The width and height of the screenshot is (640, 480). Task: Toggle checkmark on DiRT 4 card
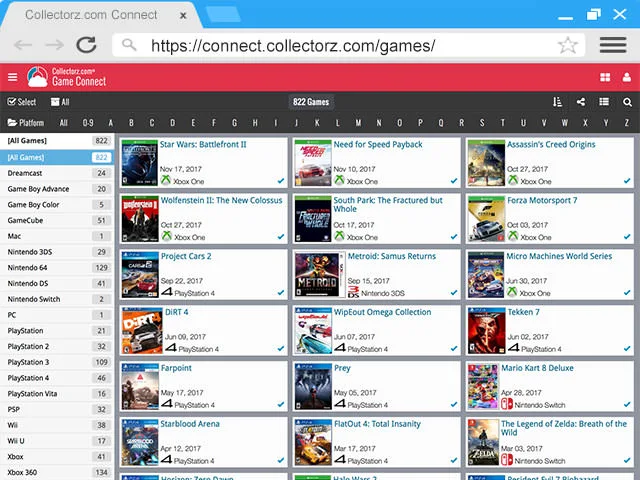tap(281, 349)
